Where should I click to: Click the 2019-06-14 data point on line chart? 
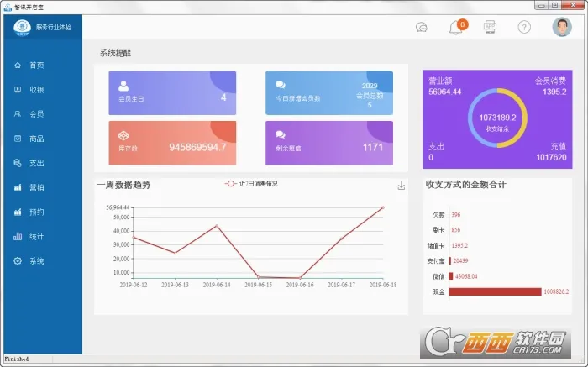[217, 226]
